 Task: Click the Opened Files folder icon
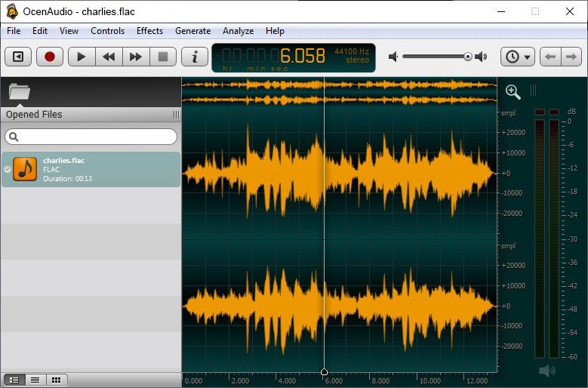pos(20,92)
